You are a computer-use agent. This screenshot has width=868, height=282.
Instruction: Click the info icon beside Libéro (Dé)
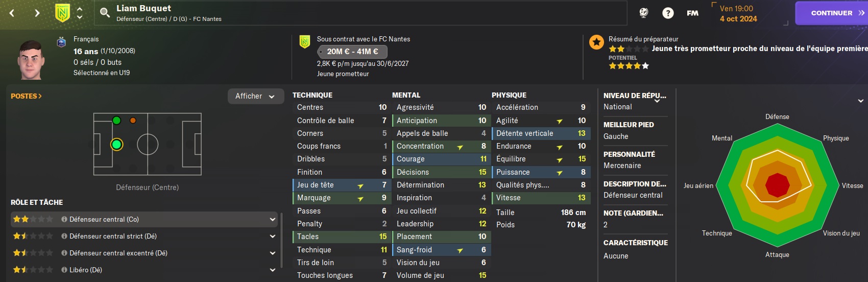(64, 270)
